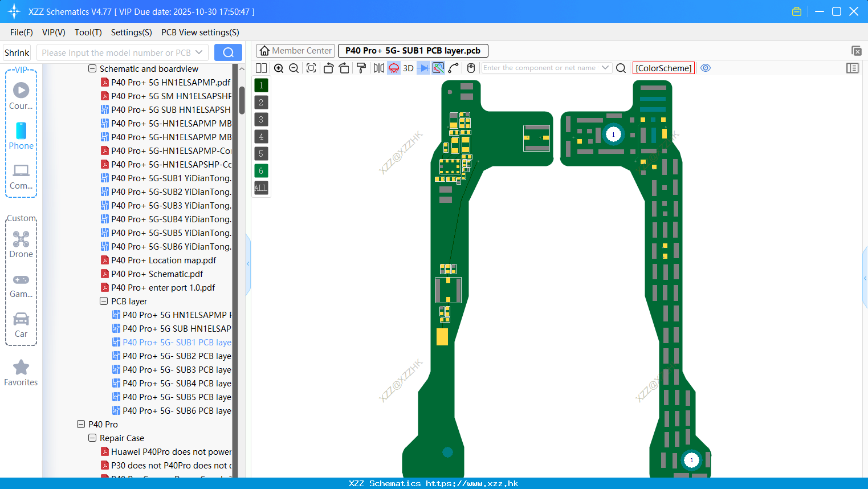Click the fit-to-screen icon
The width and height of the screenshot is (868, 489).
point(311,68)
